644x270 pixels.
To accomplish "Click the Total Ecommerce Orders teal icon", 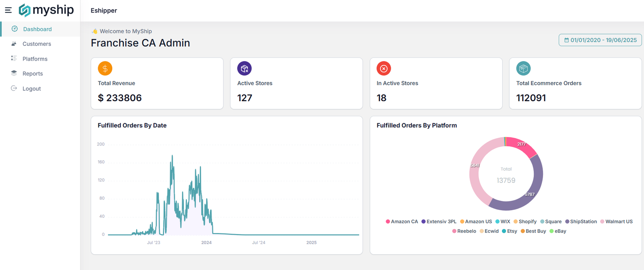I will coord(523,68).
